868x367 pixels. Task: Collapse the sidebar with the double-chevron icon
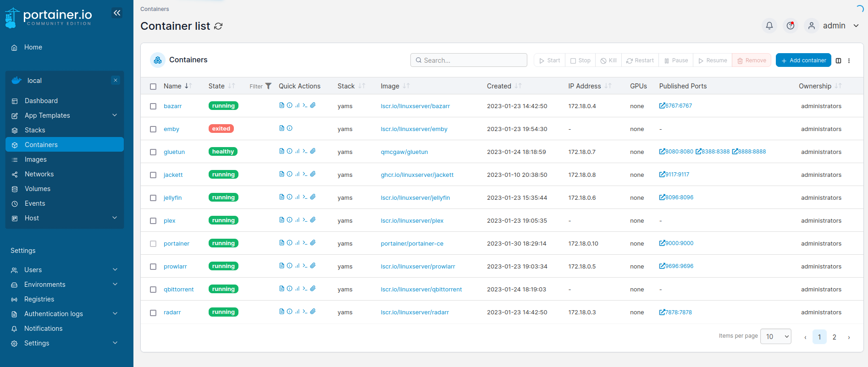pyautogui.click(x=117, y=13)
